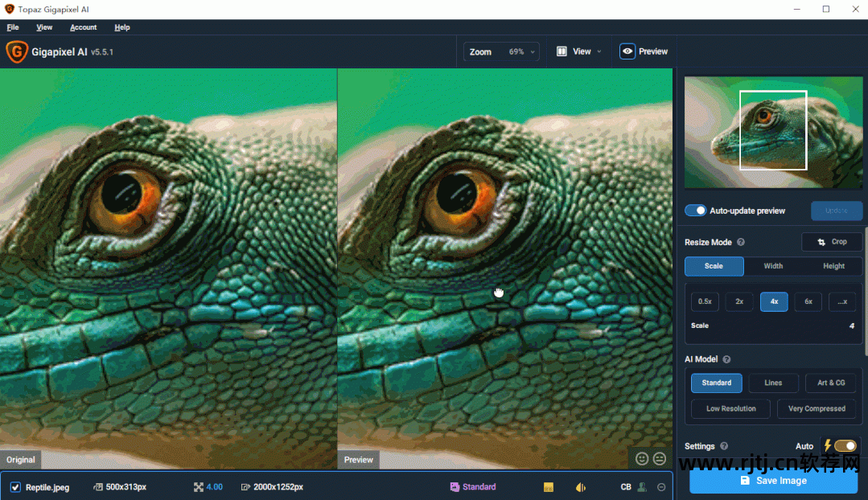868x500 pixels.
Task: Open AI Model help icon
Action: (726, 359)
